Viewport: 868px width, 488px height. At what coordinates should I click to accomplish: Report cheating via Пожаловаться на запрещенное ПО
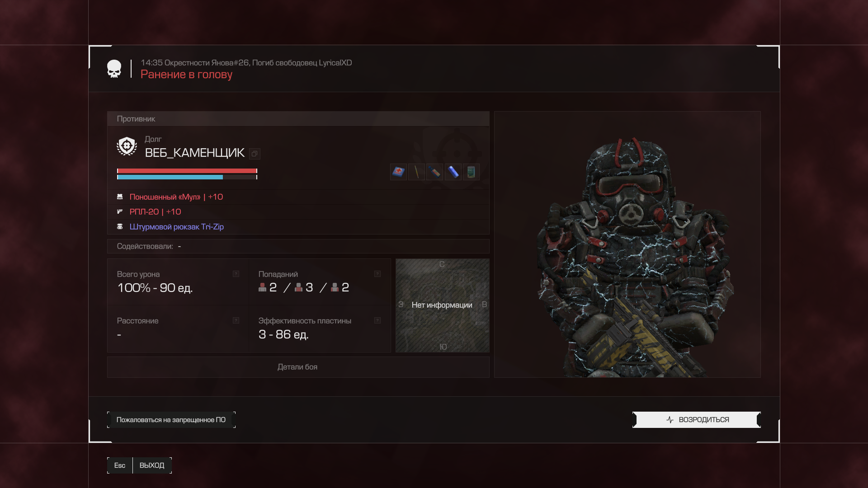171,420
